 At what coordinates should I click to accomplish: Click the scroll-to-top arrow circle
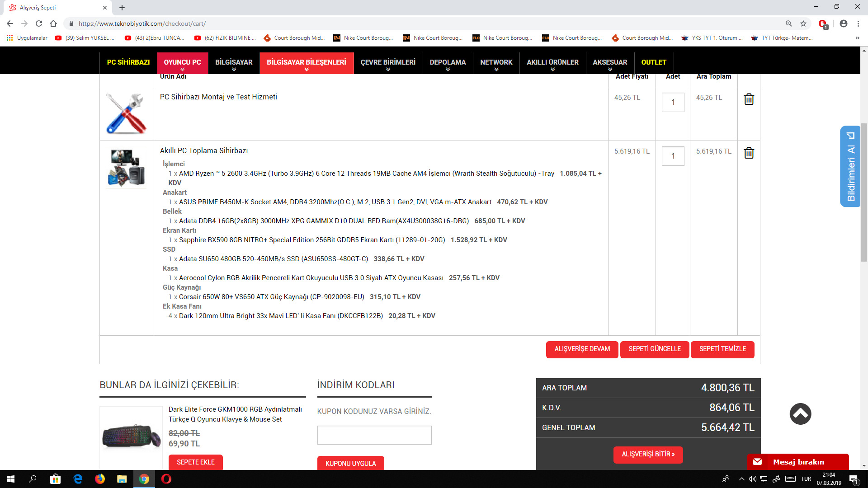pyautogui.click(x=800, y=413)
